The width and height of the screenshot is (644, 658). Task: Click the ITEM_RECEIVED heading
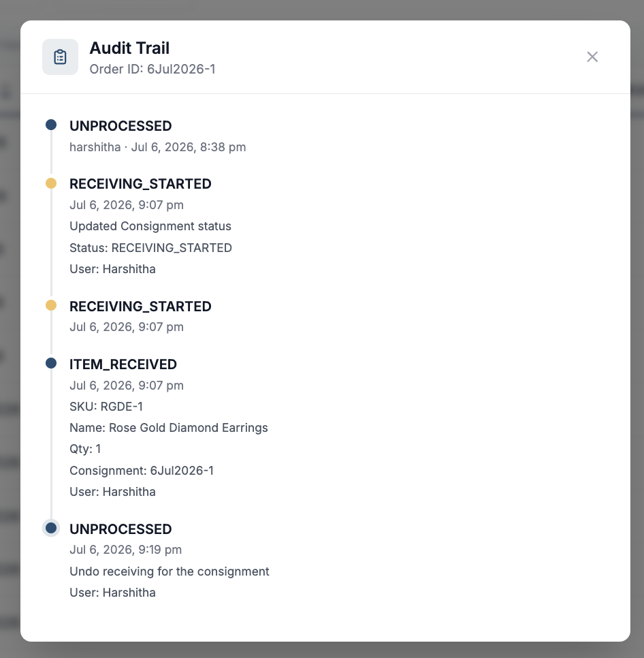(123, 364)
